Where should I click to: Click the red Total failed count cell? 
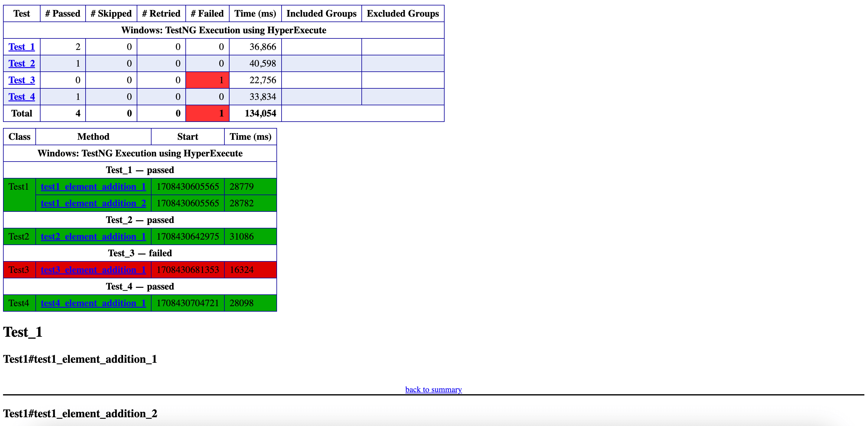pyautogui.click(x=207, y=113)
